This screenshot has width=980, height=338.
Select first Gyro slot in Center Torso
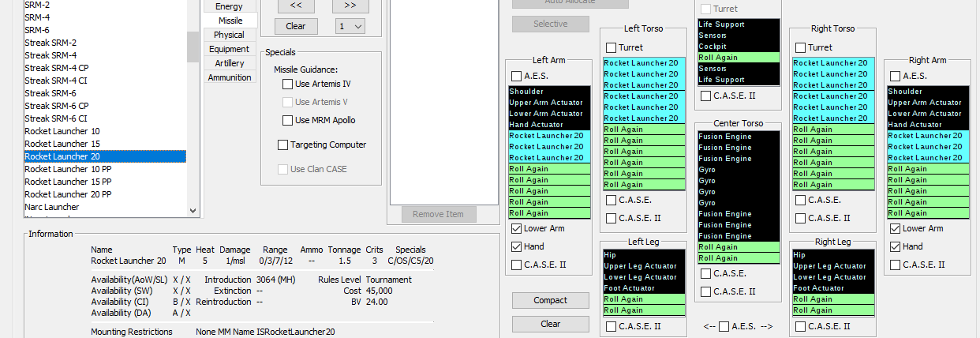(738, 170)
